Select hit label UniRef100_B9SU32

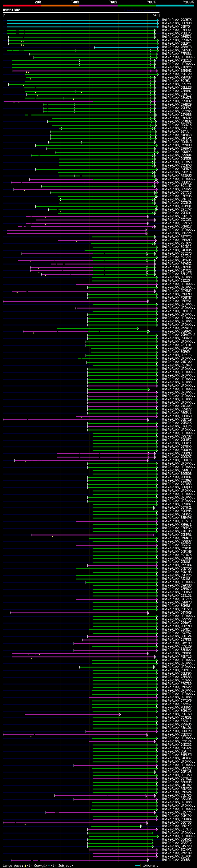point(177,101)
